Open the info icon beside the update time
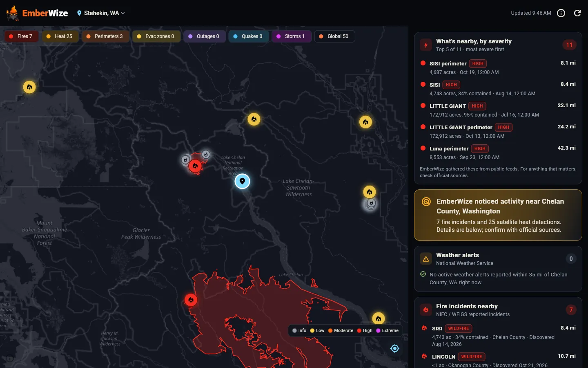This screenshot has height=368, width=588. [561, 13]
